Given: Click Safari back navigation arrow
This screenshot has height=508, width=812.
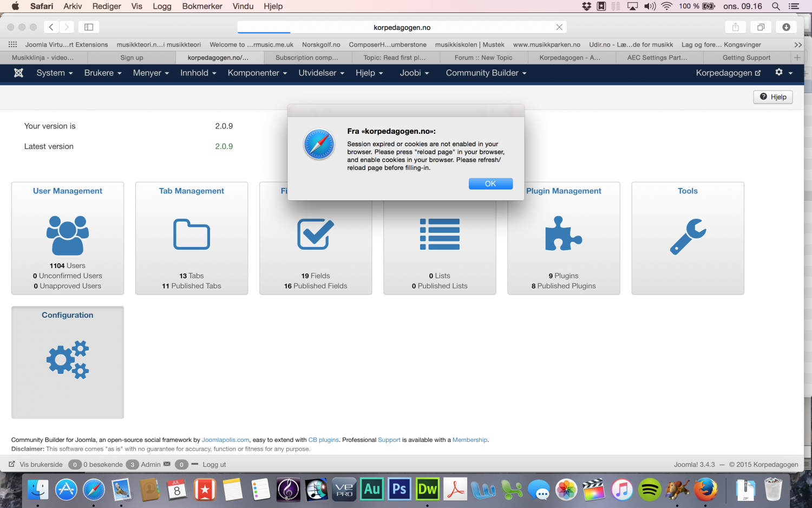Looking at the screenshot, I should (51, 27).
